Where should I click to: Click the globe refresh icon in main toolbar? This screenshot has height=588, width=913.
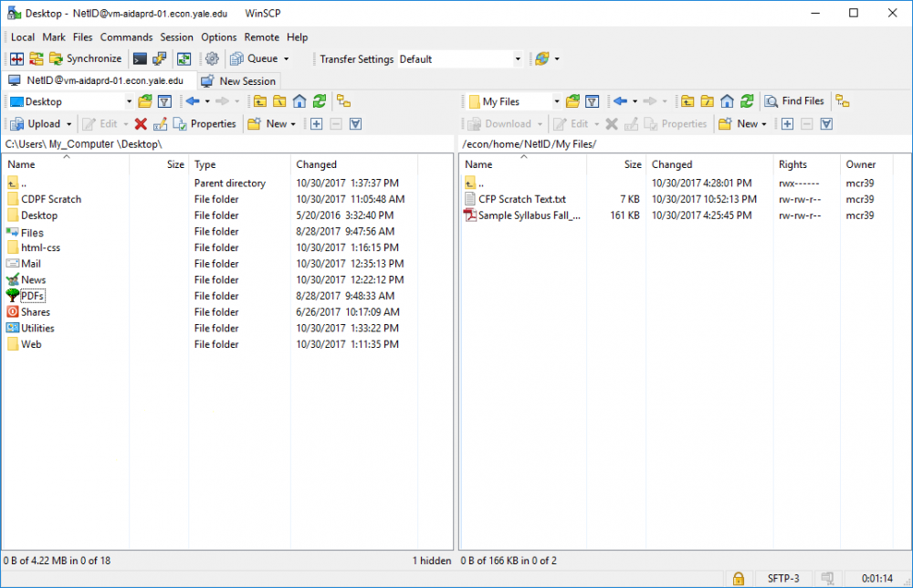point(542,58)
